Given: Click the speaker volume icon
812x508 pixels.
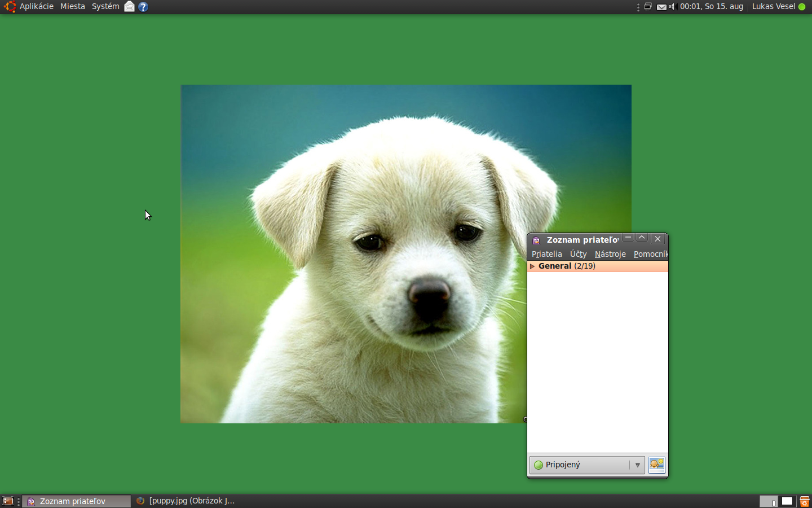Looking at the screenshot, I should click(x=672, y=7).
